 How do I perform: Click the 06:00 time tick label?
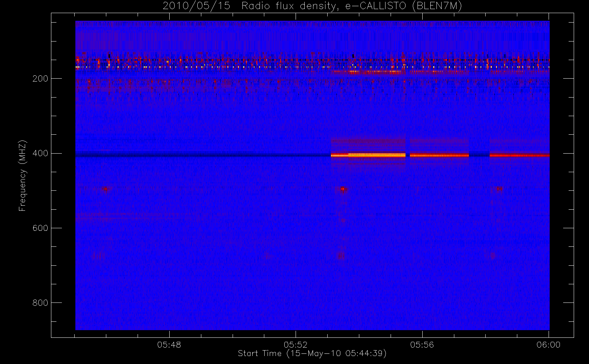click(x=548, y=345)
